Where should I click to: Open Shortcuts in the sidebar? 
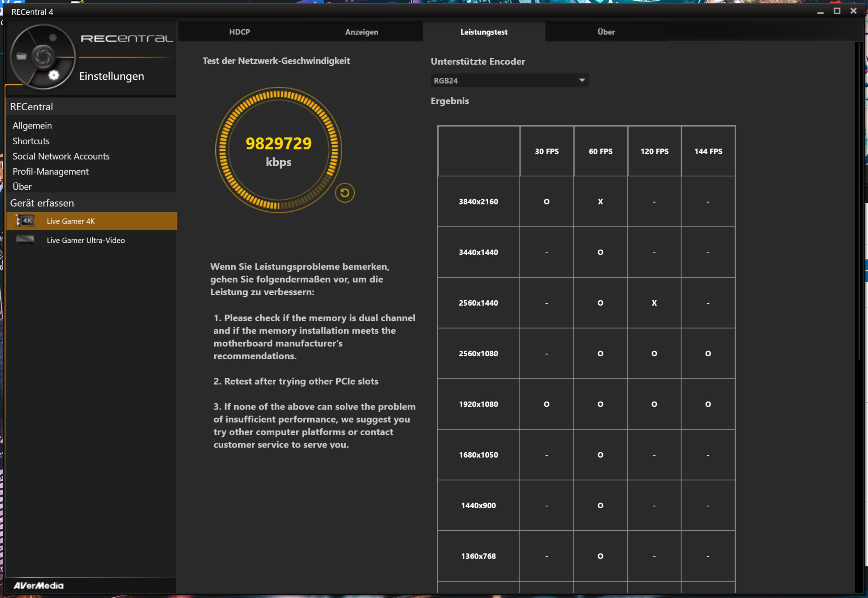pyautogui.click(x=31, y=141)
